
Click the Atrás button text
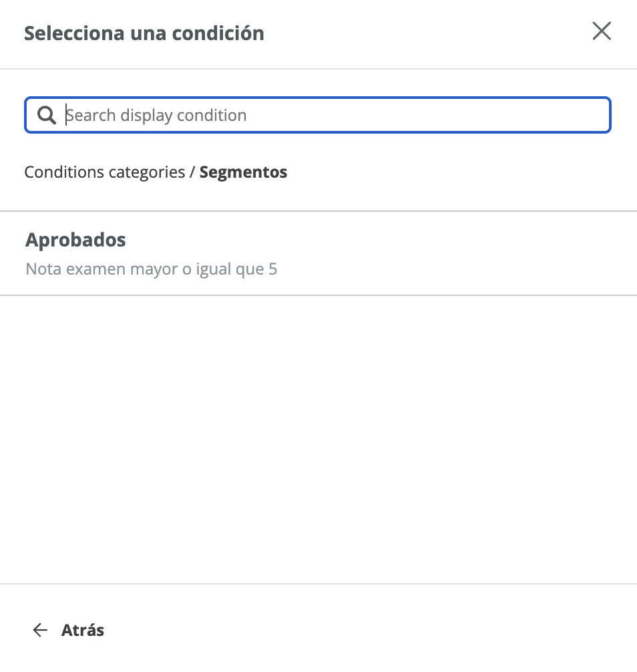(x=83, y=630)
